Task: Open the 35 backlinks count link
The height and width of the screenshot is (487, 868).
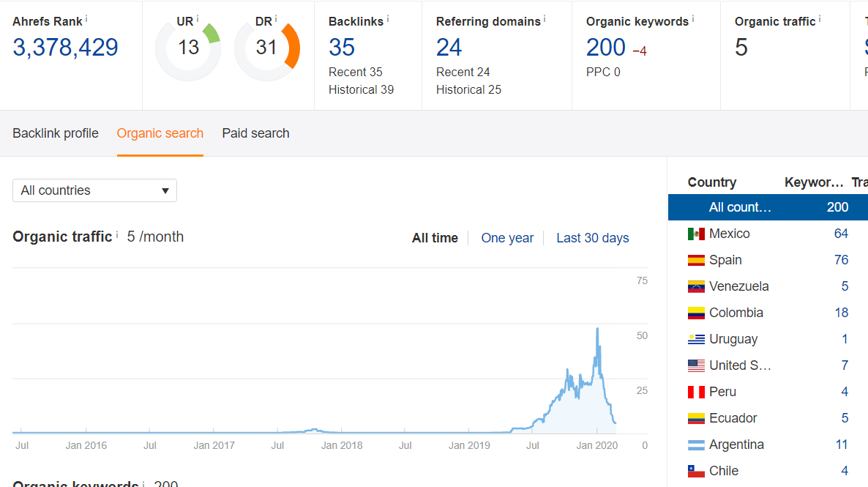Action: [x=342, y=48]
